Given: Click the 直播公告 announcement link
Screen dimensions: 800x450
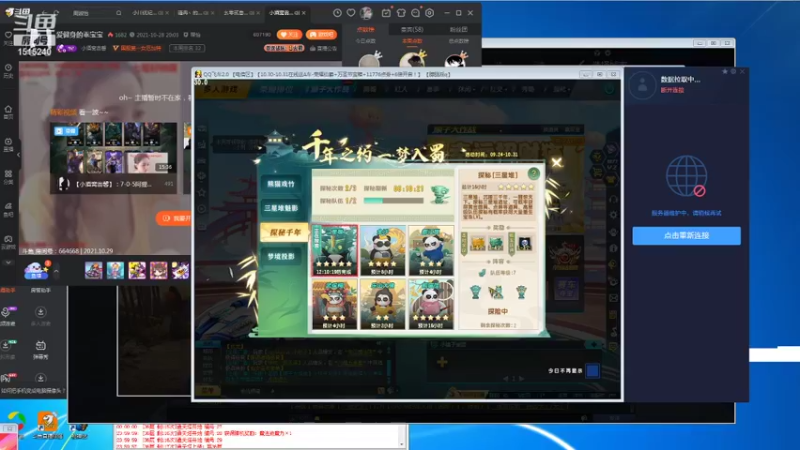Looking at the screenshot, I should pos(323,48).
